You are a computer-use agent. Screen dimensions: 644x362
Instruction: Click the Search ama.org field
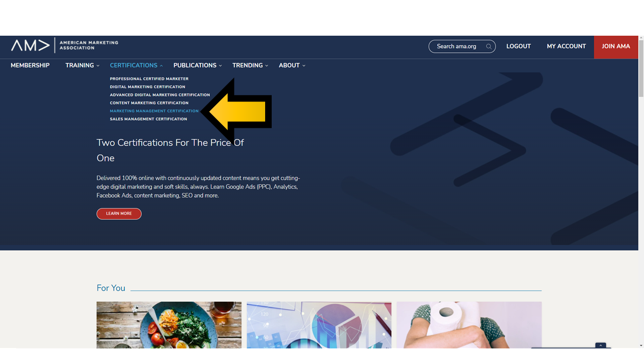(462, 46)
